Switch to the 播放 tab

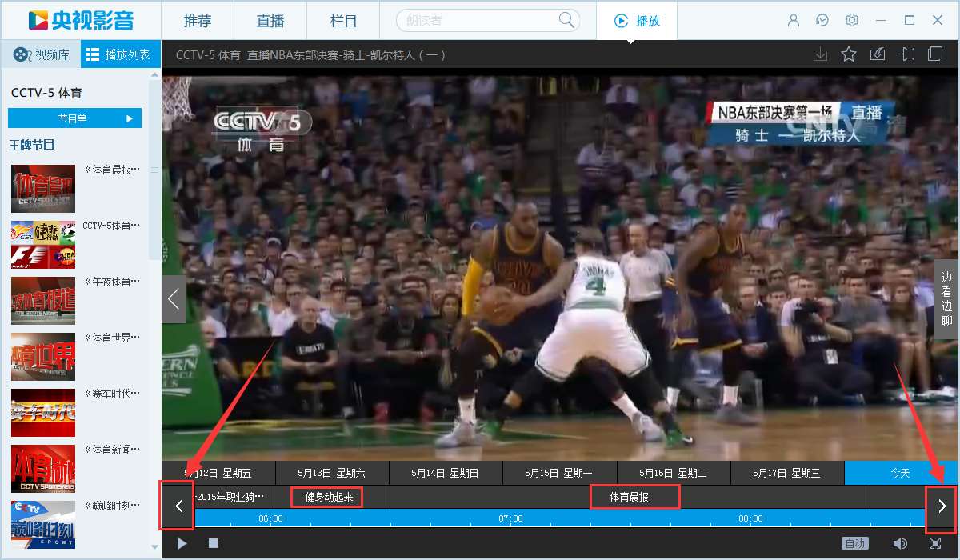pyautogui.click(x=637, y=20)
